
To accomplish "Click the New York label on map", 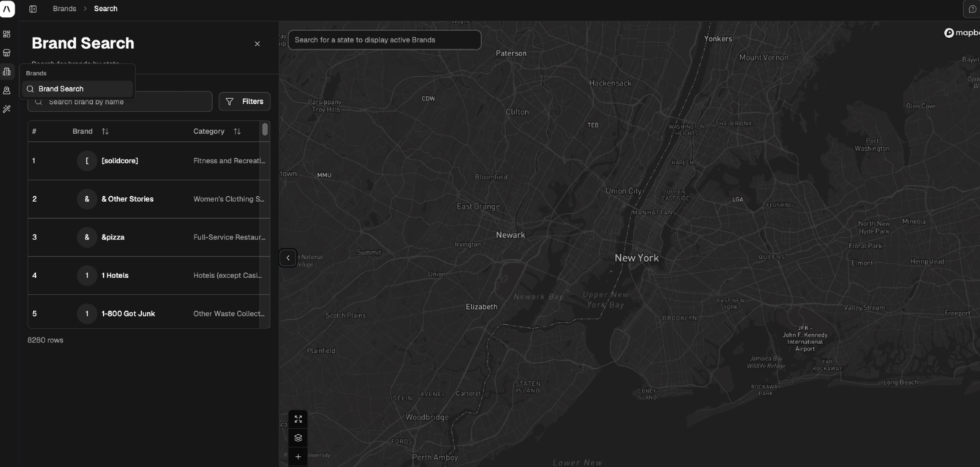I will coord(637,258).
